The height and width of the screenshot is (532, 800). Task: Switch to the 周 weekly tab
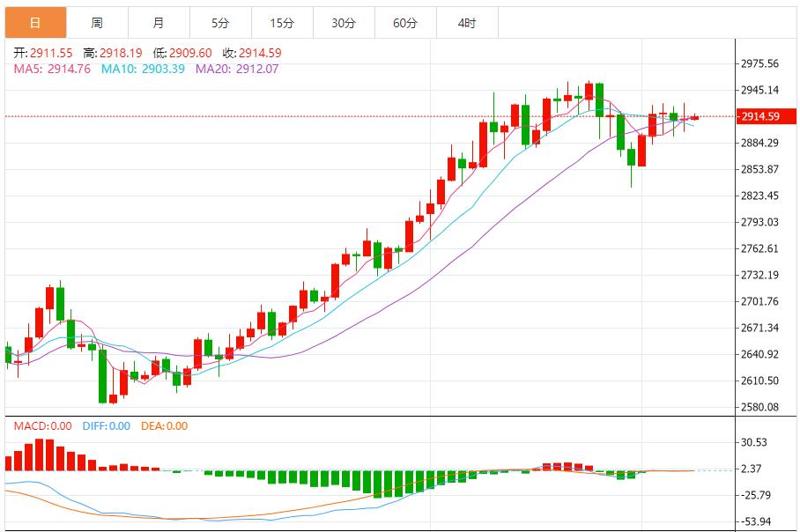tap(97, 23)
